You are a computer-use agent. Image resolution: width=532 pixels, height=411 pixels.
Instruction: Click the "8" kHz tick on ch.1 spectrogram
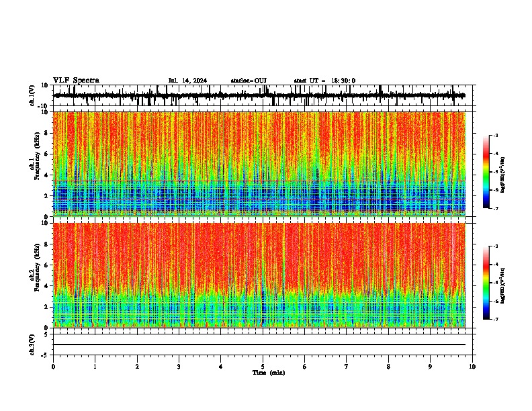pyautogui.click(x=48, y=133)
